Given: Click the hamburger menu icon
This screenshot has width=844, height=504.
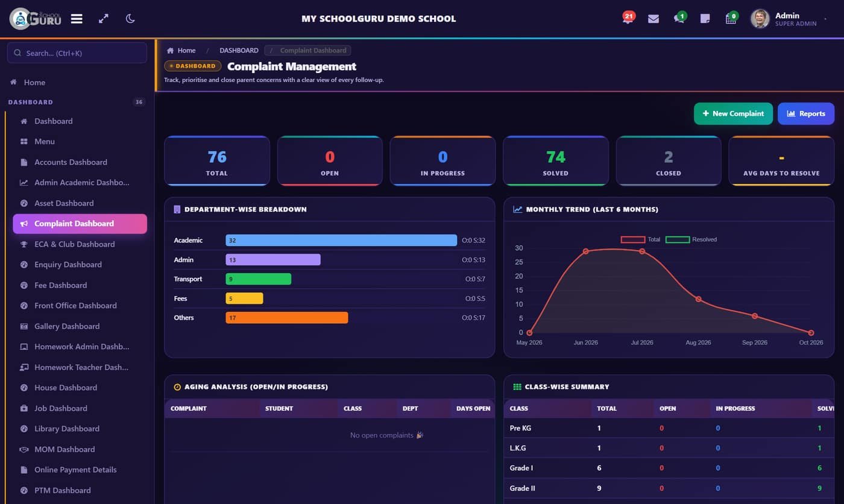Looking at the screenshot, I should [x=77, y=19].
